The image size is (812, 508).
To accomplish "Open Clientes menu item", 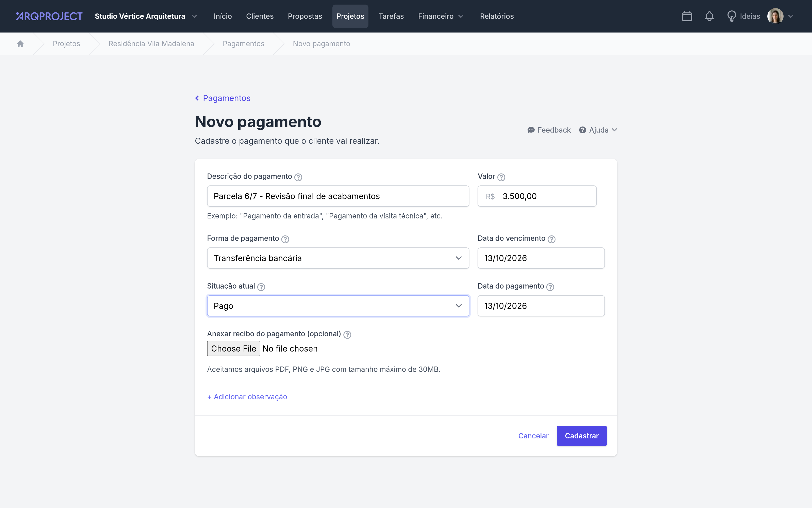I will (260, 16).
